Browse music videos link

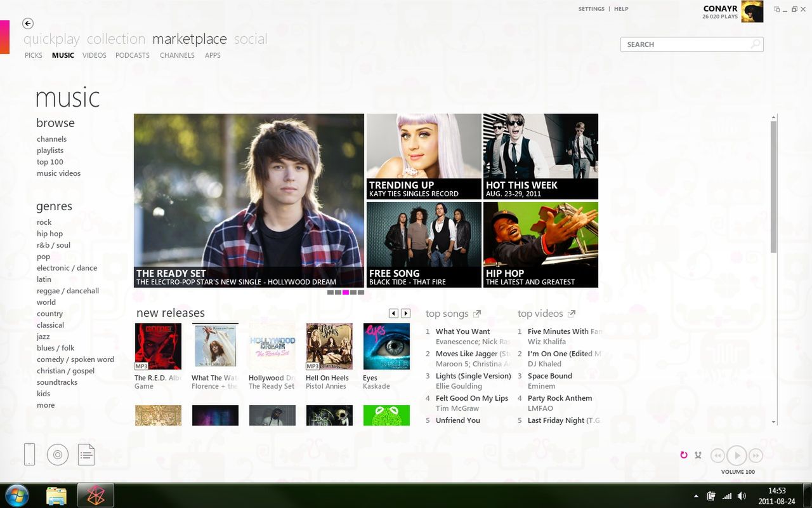(x=58, y=173)
